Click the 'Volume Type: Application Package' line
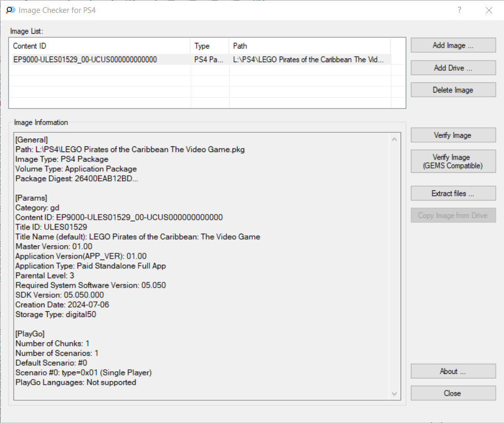 pyautogui.click(x=76, y=169)
